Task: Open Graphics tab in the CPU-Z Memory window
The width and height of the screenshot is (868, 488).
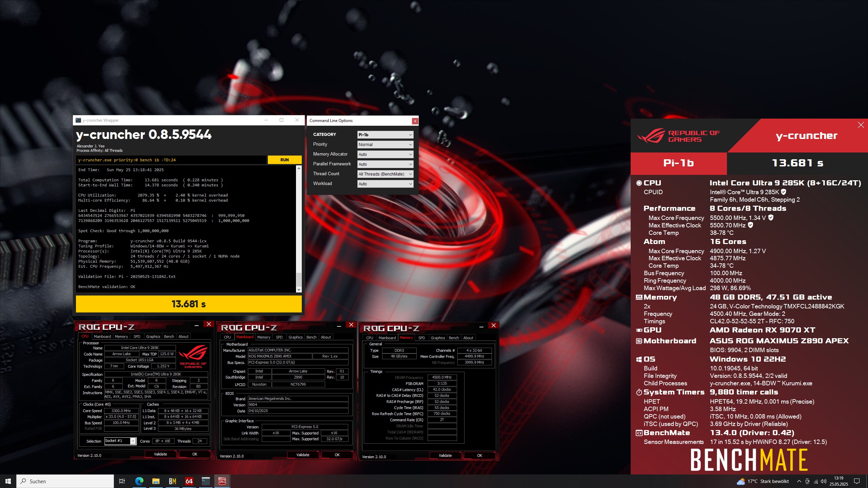Action: 438,338
